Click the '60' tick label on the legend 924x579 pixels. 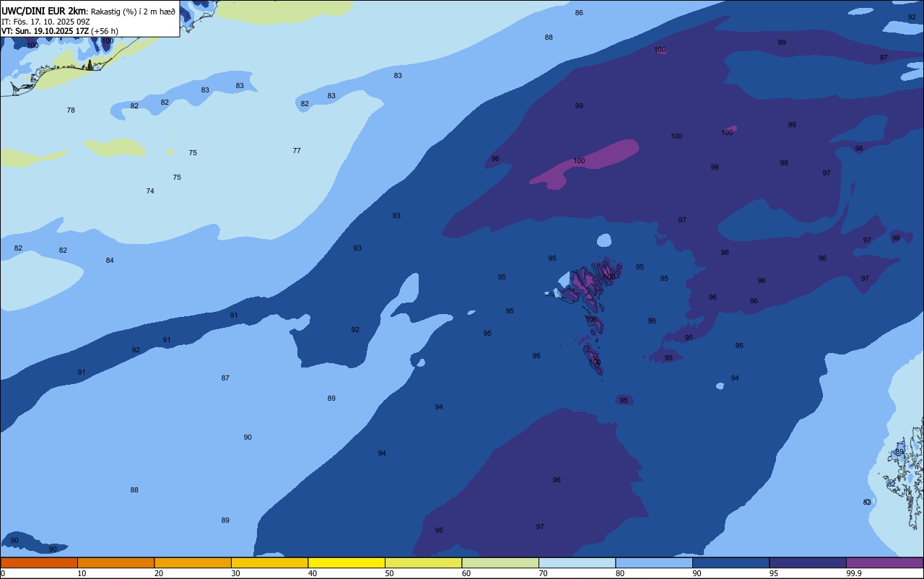tap(466, 573)
